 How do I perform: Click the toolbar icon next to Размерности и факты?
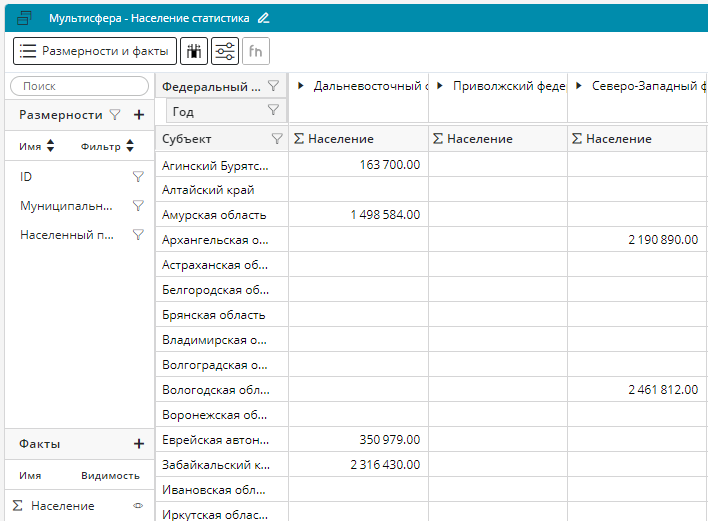tap(194, 51)
